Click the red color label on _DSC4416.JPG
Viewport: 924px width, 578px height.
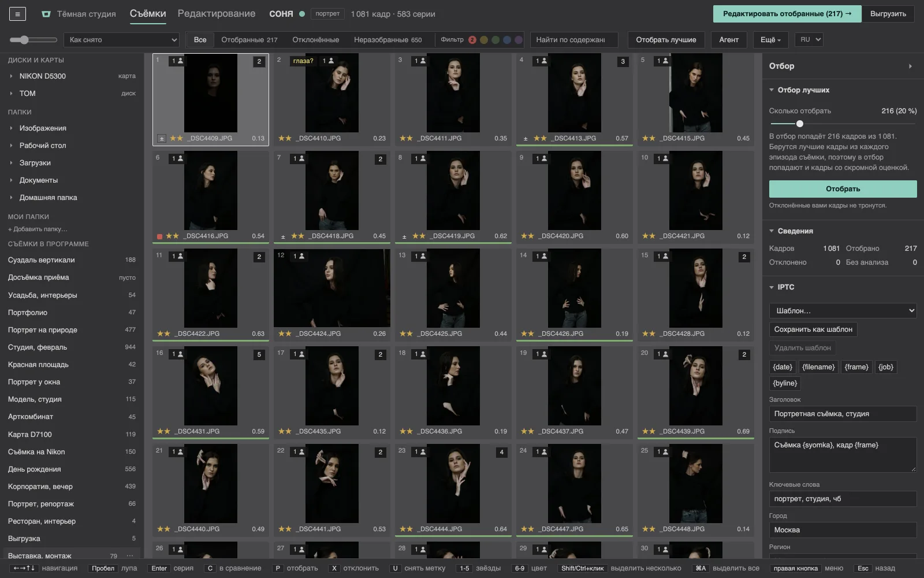click(159, 236)
